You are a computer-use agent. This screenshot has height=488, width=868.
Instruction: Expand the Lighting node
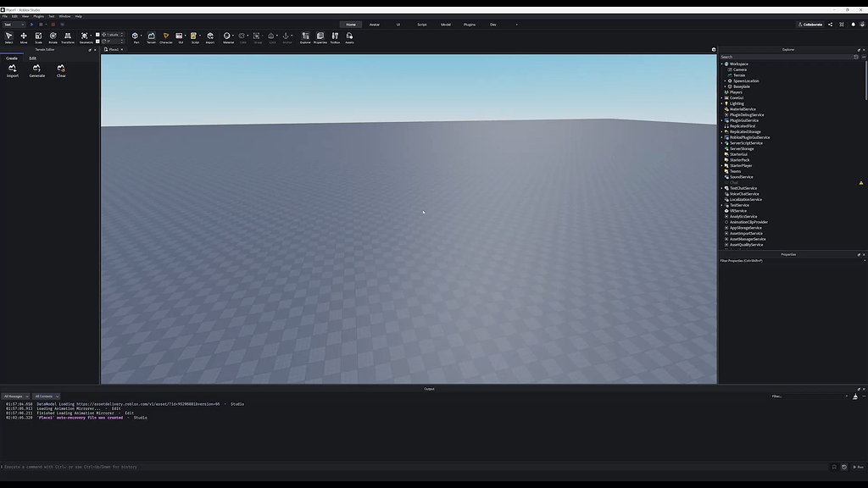pos(722,103)
